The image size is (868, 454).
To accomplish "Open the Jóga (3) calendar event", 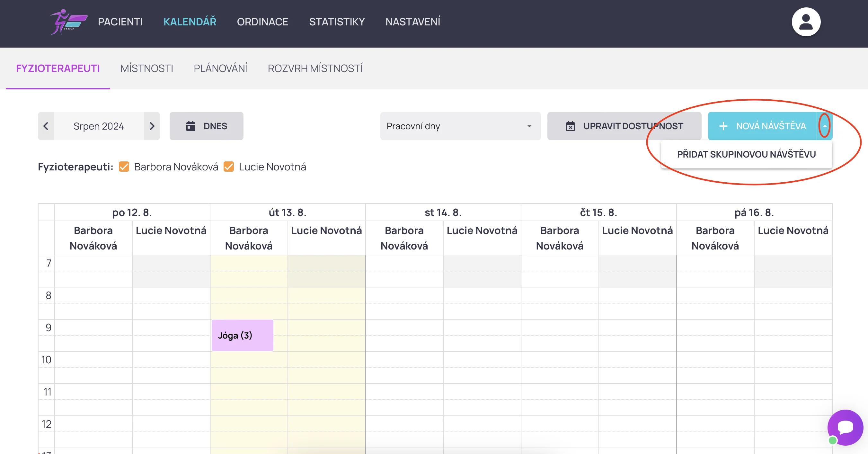I will coord(242,335).
